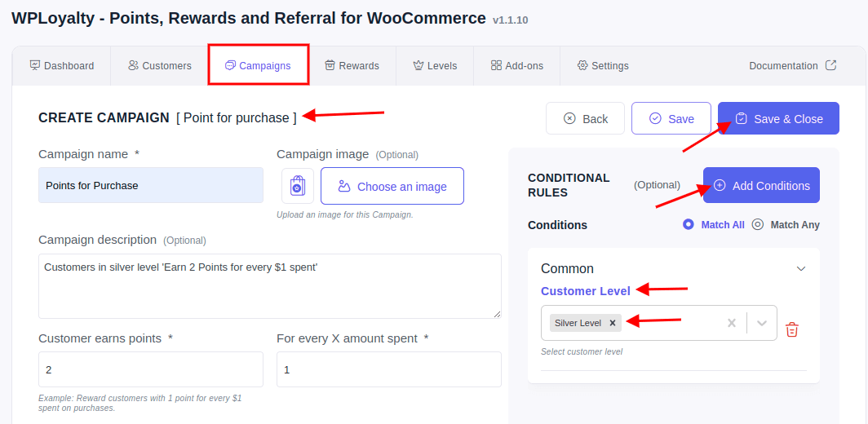Click the Dashboard tab icon
The image size is (868, 424).
point(35,65)
